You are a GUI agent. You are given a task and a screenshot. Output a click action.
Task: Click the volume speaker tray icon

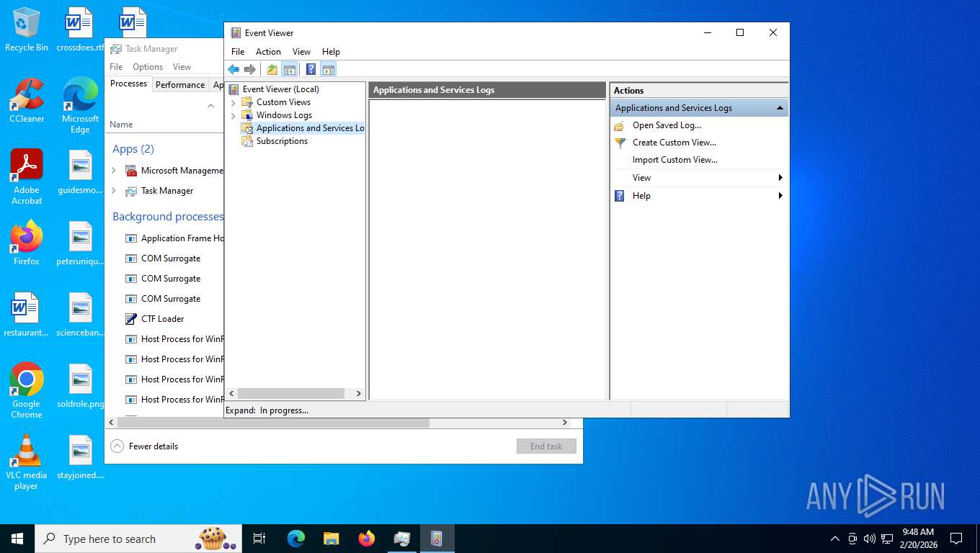pyautogui.click(x=870, y=539)
